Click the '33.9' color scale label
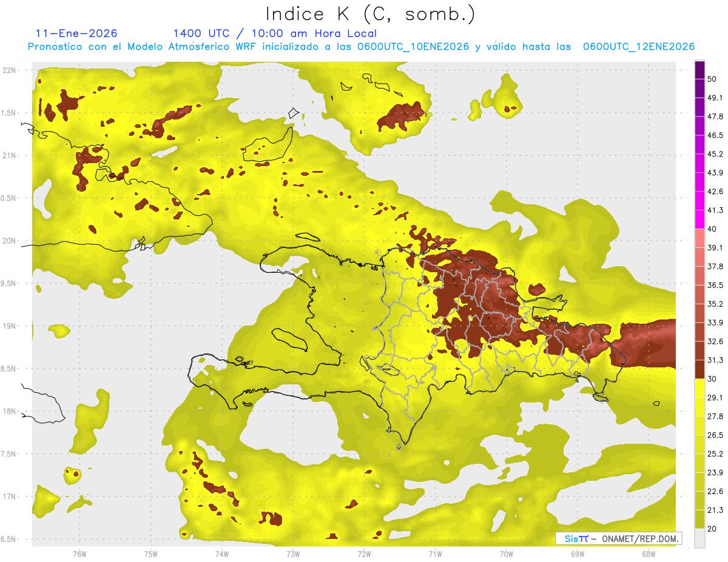728x562 pixels. tap(715, 323)
